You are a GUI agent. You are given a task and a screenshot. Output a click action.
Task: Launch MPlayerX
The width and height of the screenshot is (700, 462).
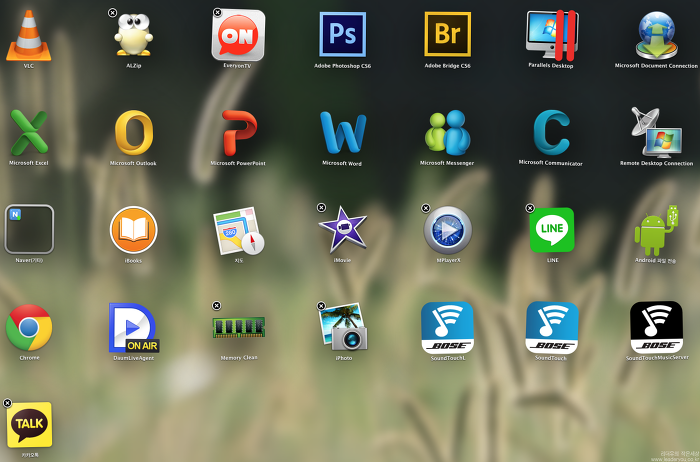pos(447,230)
